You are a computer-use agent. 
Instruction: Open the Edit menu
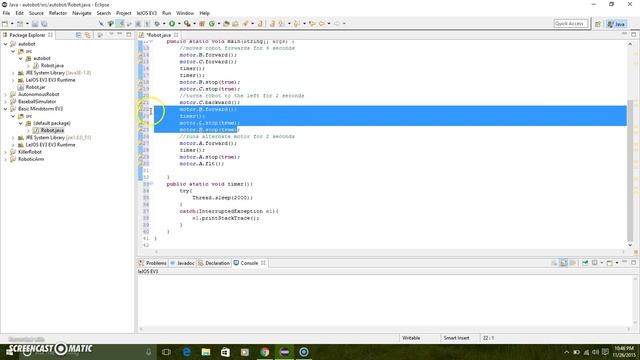pos(19,13)
